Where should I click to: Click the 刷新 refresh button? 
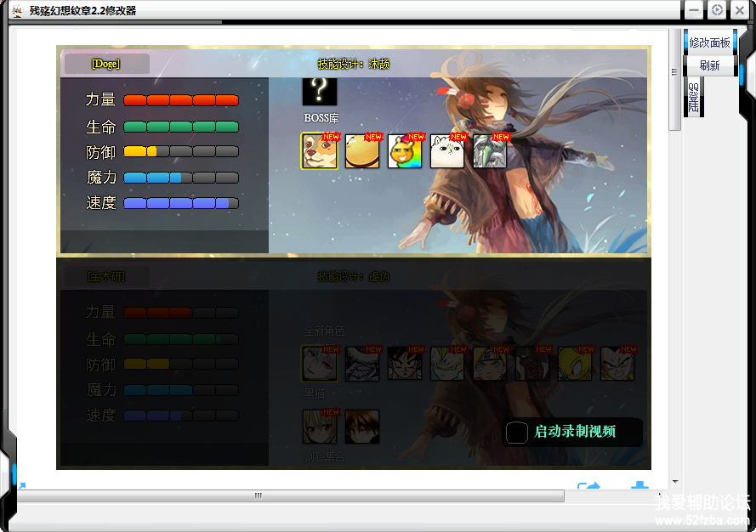coord(710,65)
